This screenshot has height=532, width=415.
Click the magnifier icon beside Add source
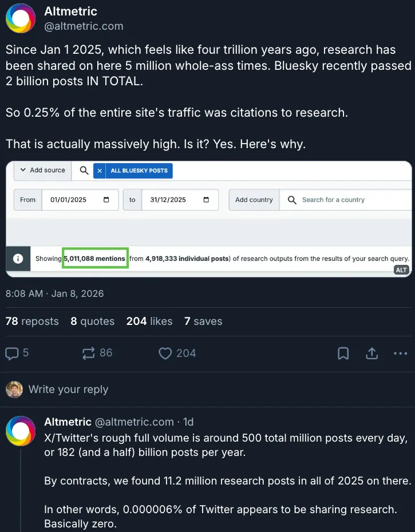pyautogui.click(x=84, y=170)
